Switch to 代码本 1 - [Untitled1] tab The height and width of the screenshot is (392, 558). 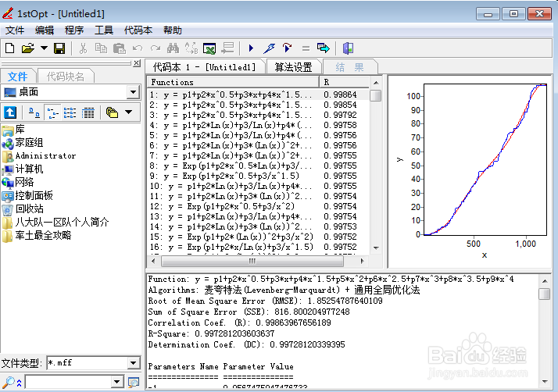click(205, 67)
